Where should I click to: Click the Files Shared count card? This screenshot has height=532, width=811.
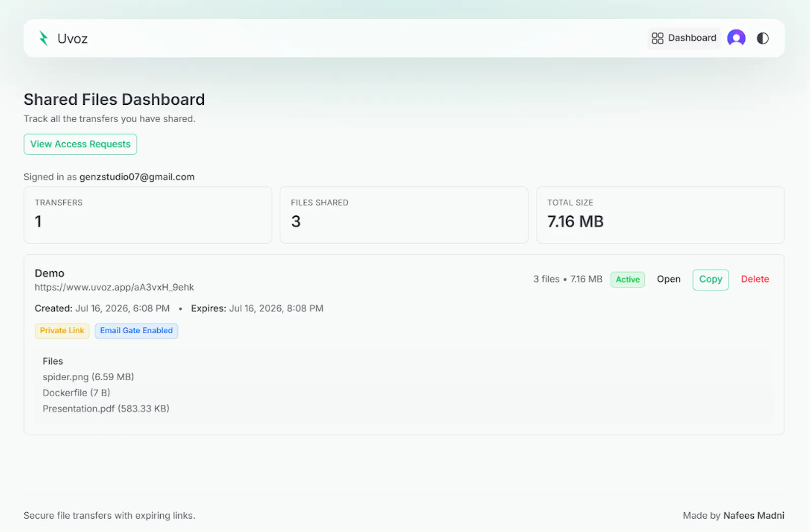point(404,215)
